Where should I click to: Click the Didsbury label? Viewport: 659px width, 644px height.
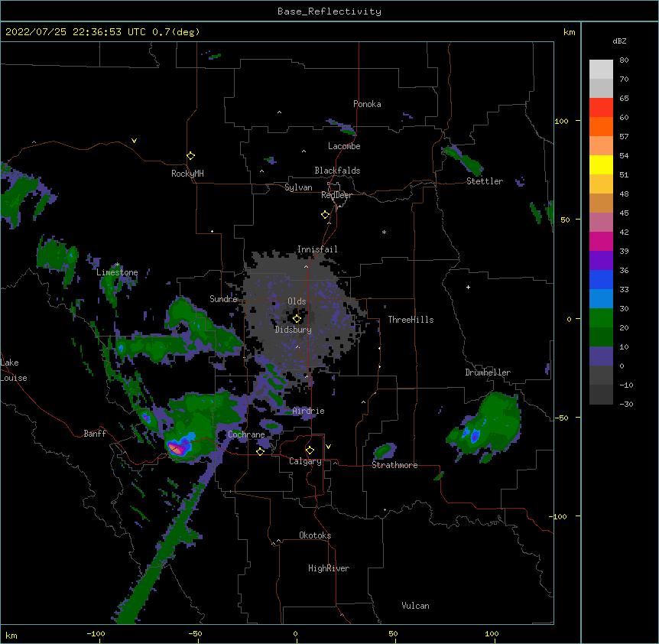(x=294, y=330)
